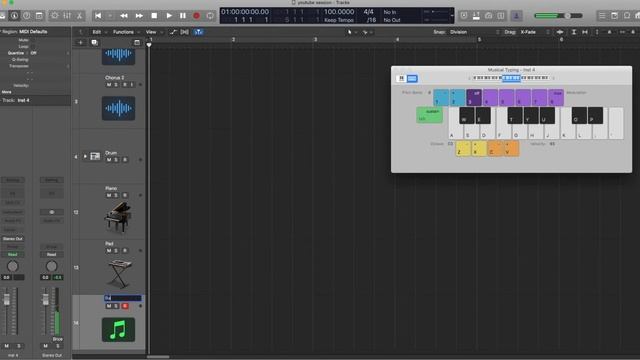The height and width of the screenshot is (360, 640).
Task: Click the grand piano track icon
Action: coord(118,217)
